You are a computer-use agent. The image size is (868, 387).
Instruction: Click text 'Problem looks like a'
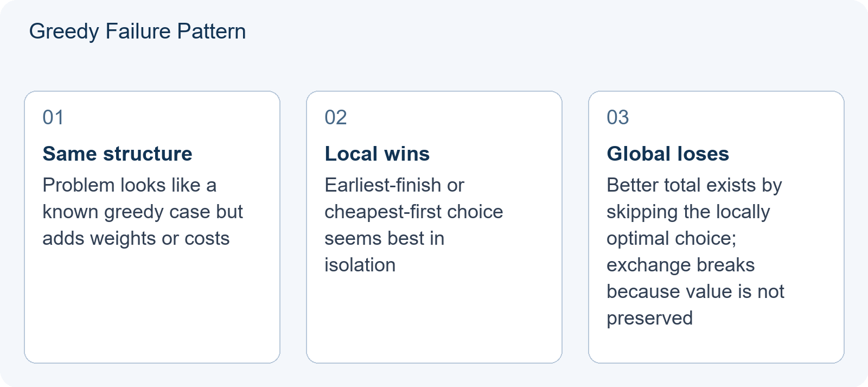[x=130, y=185]
